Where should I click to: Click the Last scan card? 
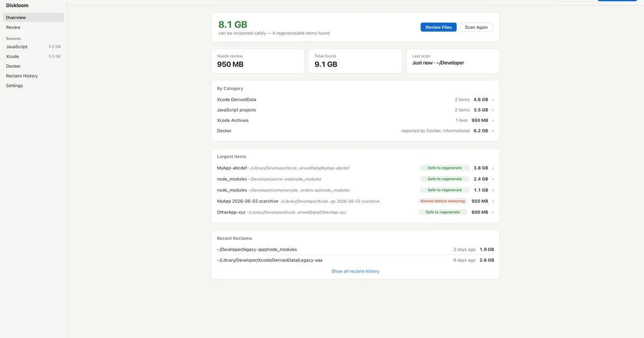453,61
